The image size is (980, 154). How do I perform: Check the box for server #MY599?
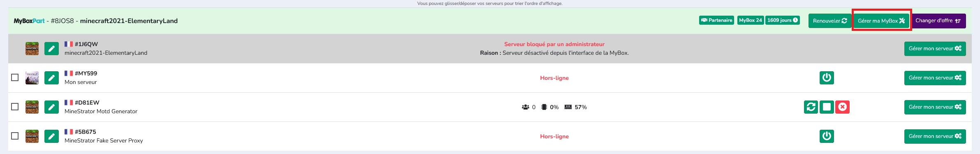15,77
